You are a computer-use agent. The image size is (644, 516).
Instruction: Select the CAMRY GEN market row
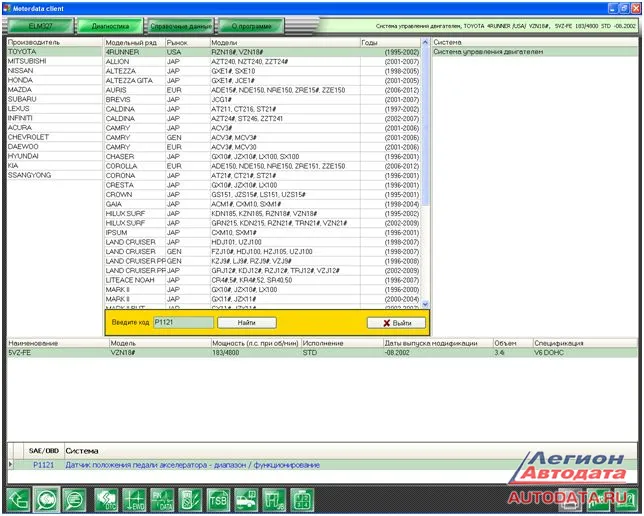pos(262,138)
